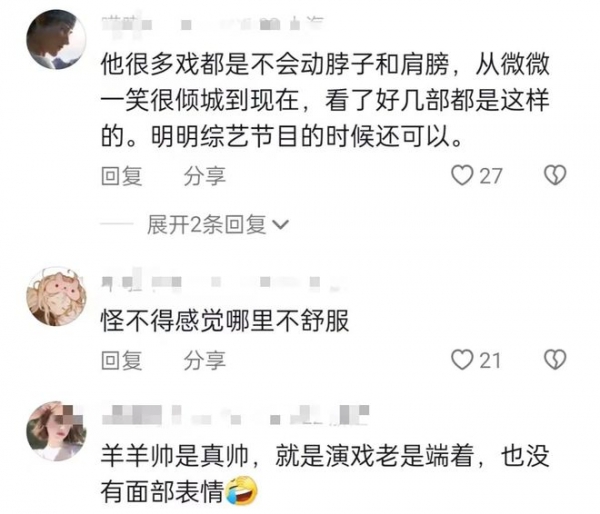The image size is (600, 514).
Task: Select the first comment text about 微微一笑很倾城
Action: [x=325, y=100]
